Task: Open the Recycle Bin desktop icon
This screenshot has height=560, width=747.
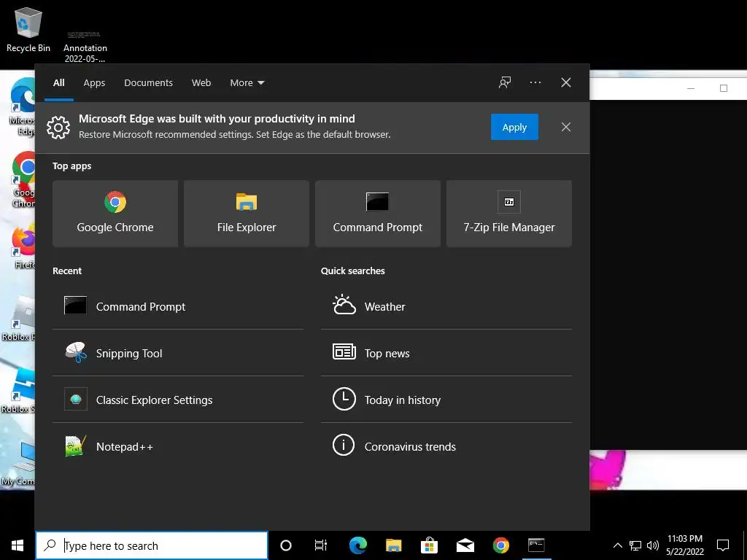Action: click(x=28, y=29)
